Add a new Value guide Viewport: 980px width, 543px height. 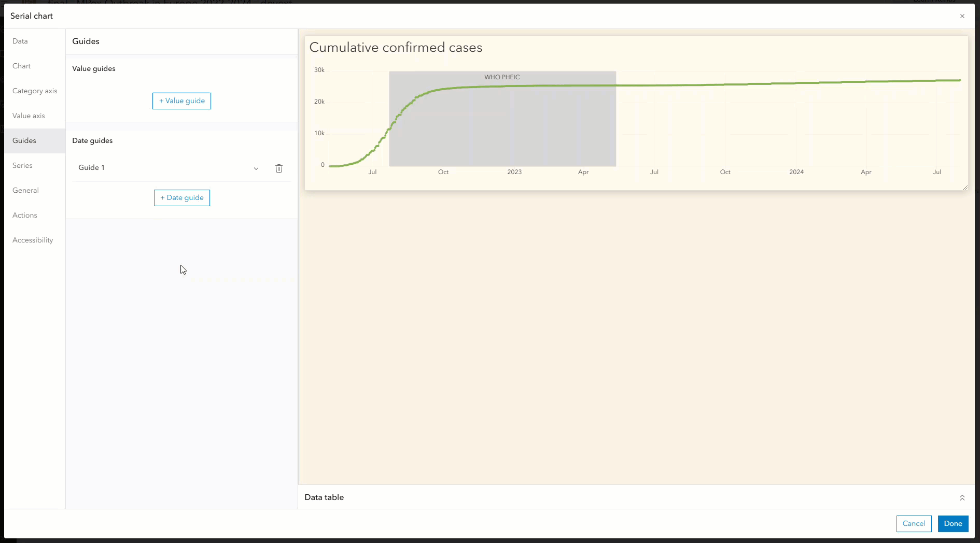click(x=181, y=101)
